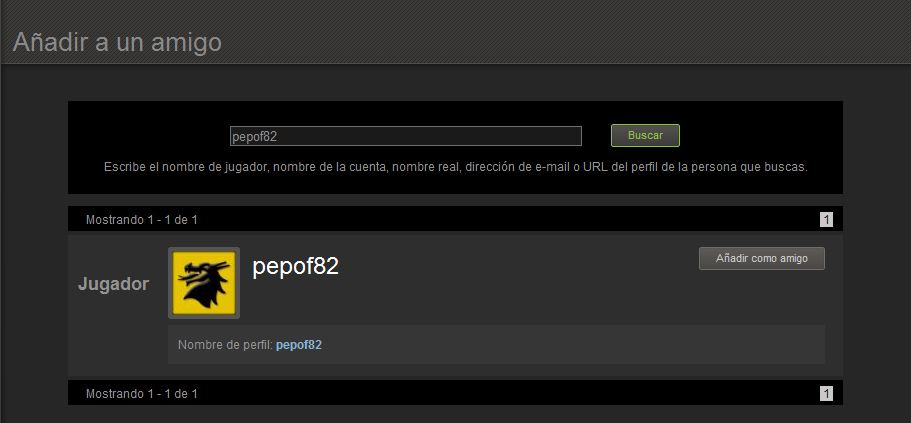Screen dimensions: 911x423
Task: Click the Jugador label beside the avatar
Action: (x=113, y=284)
